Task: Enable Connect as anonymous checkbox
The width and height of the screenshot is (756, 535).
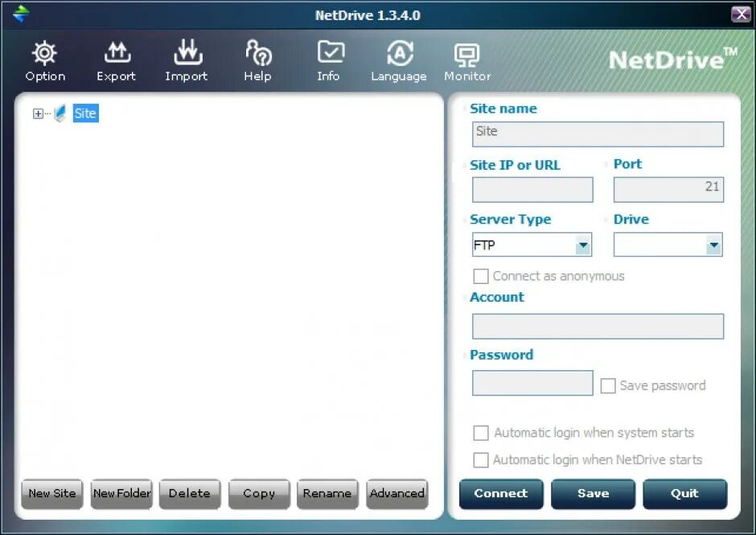Action: 481,277
